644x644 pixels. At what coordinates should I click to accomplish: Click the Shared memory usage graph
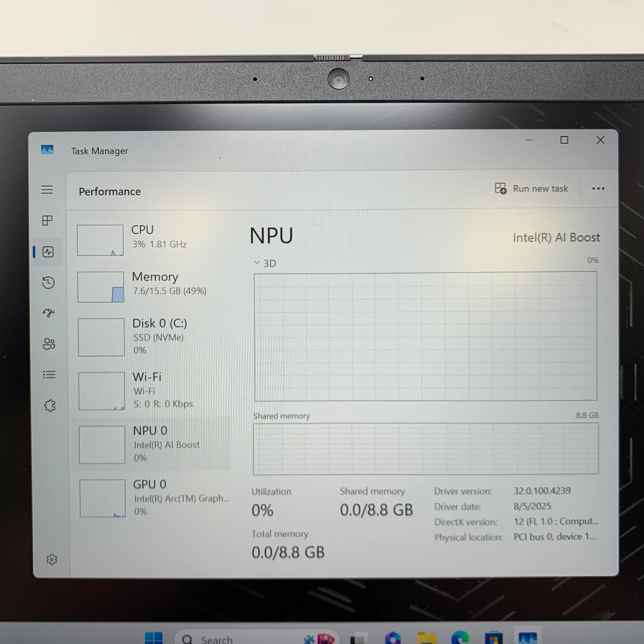[x=426, y=449]
